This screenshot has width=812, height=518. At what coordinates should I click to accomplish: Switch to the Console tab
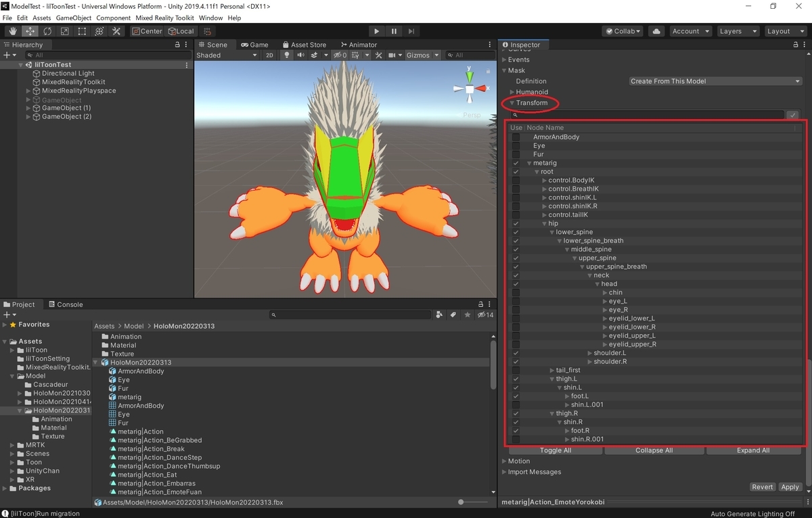tap(65, 304)
